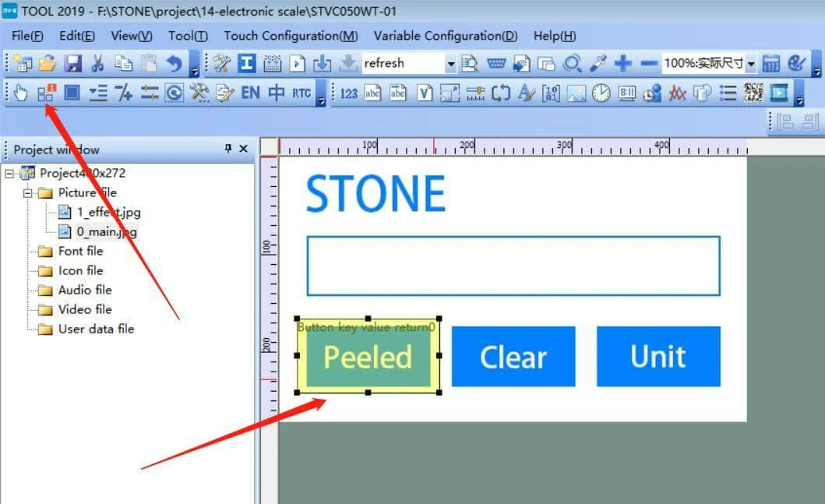The image size is (825, 504).
Task: Save project with floppy disk icon
Action: 72,63
